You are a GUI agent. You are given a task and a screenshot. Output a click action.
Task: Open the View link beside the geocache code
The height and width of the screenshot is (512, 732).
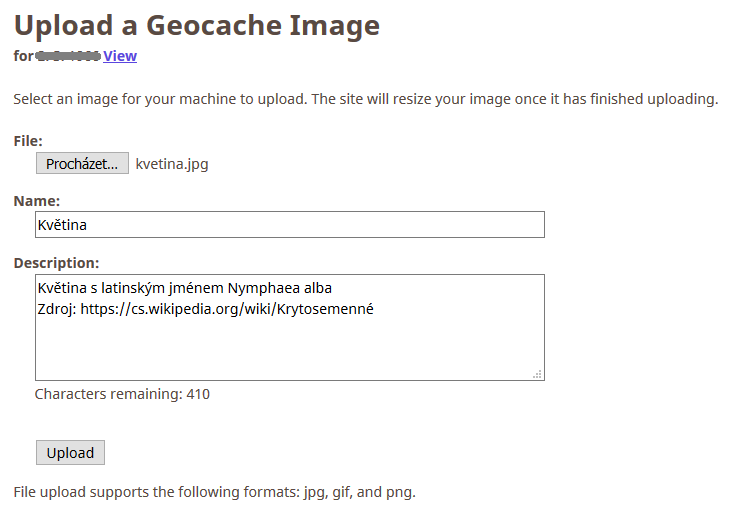tap(120, 56)
